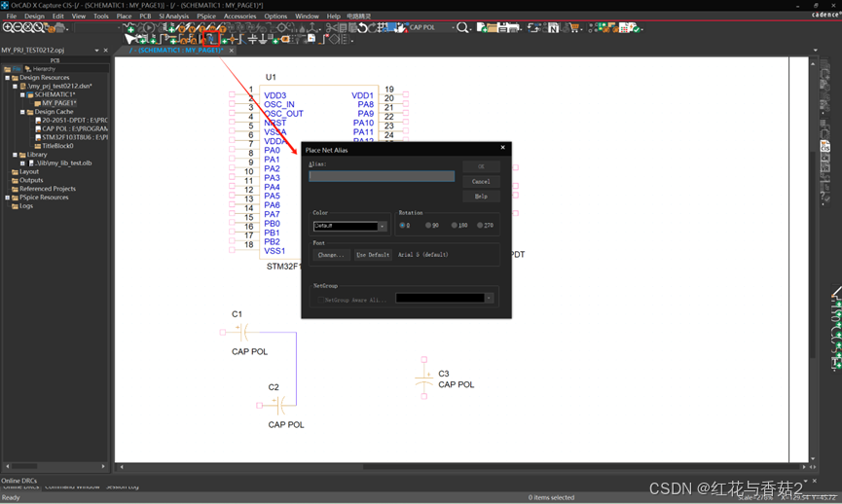
Task: Select the Referenced Projects folder
Action: [x=48, y=189]
